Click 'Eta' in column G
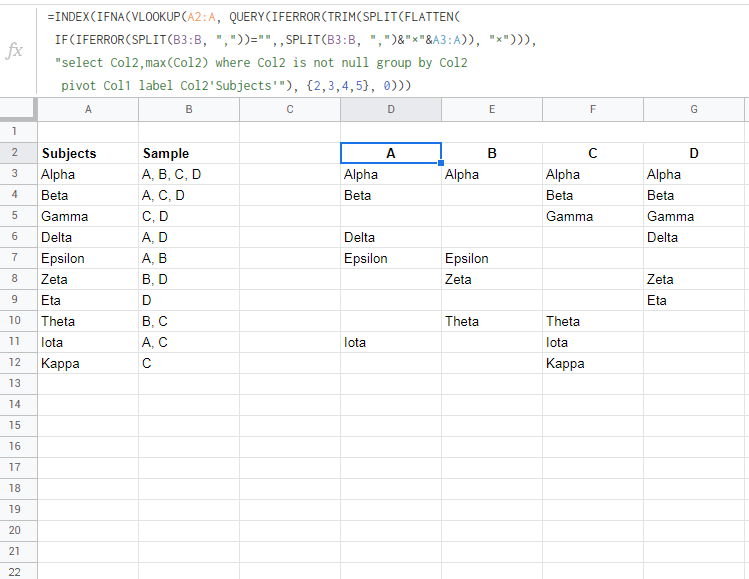This screenshot has width=749, height=579. click(694, 300)
